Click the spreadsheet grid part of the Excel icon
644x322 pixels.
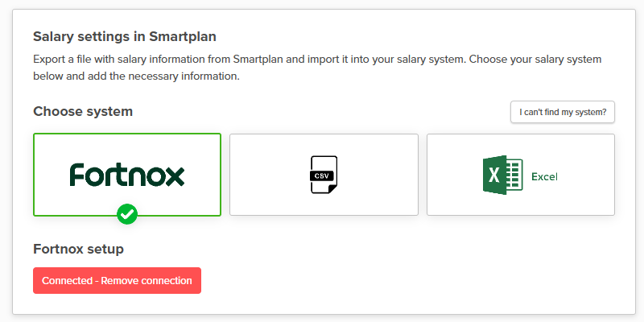click(x=516, y=175)
